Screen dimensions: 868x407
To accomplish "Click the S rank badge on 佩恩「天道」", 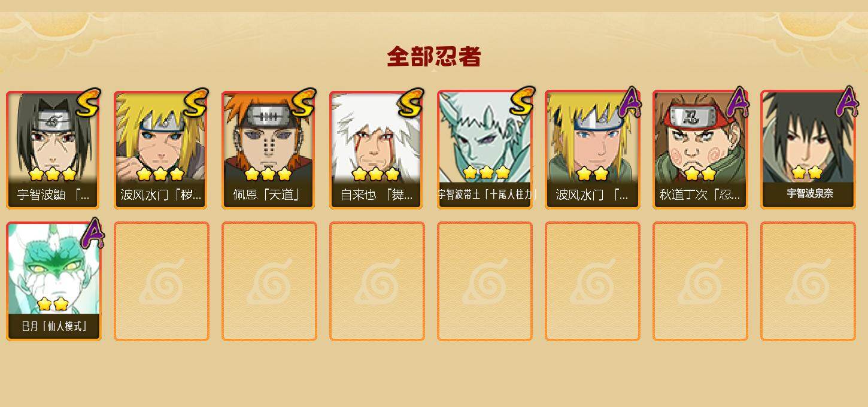I will (303, 102).
